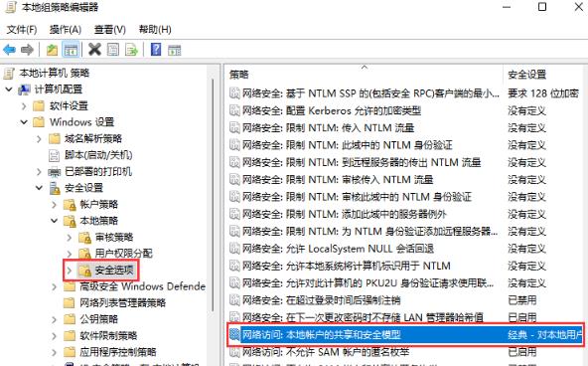Screen dimensions: 588x366
Task: Open Properties from the toolbar icon
Action: pos(113,50)
